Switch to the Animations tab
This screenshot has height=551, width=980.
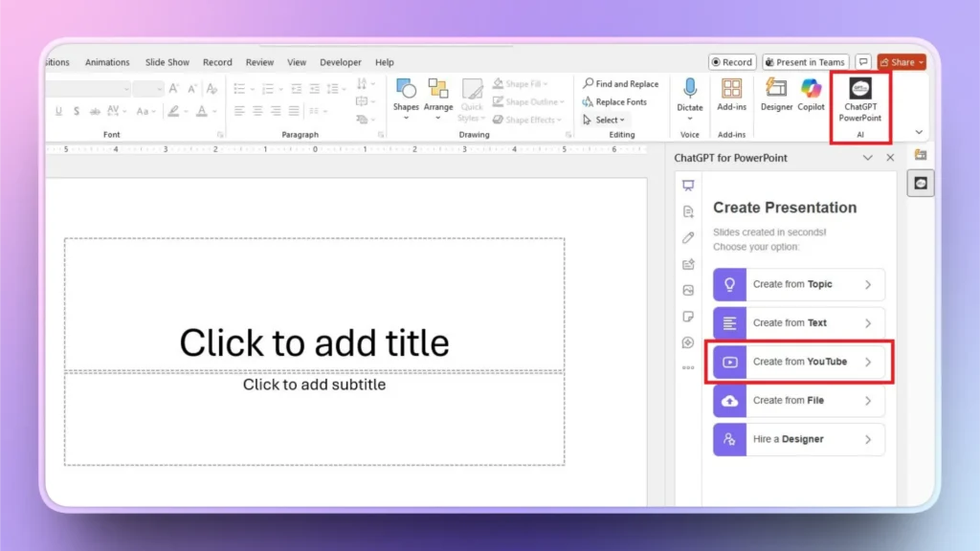(x=106, y=61)
